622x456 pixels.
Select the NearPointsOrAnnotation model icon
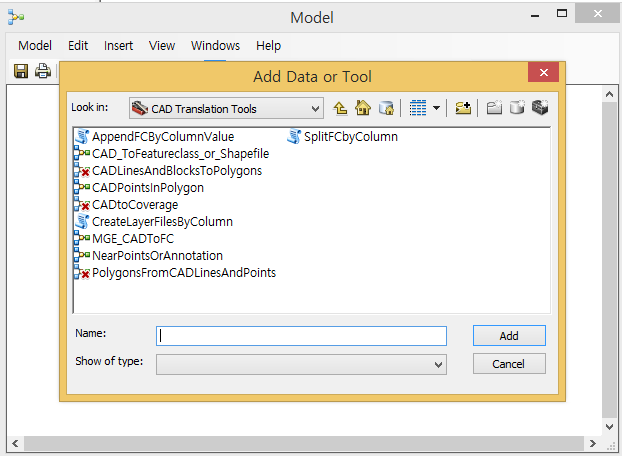(82, 255)
